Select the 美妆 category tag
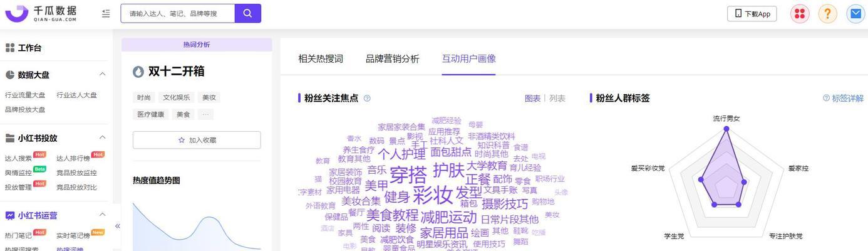Viewport: 868px width, 251px height. pyautogui.click(x=209, y=97)
